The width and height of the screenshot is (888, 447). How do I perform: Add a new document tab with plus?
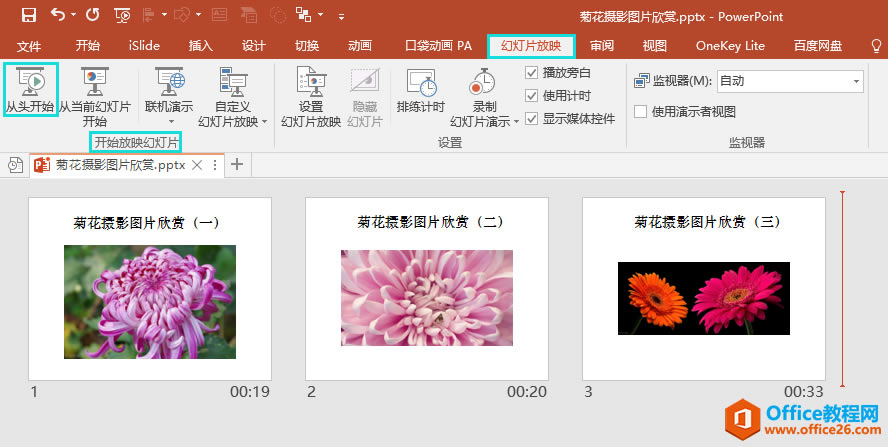[237, 165]
